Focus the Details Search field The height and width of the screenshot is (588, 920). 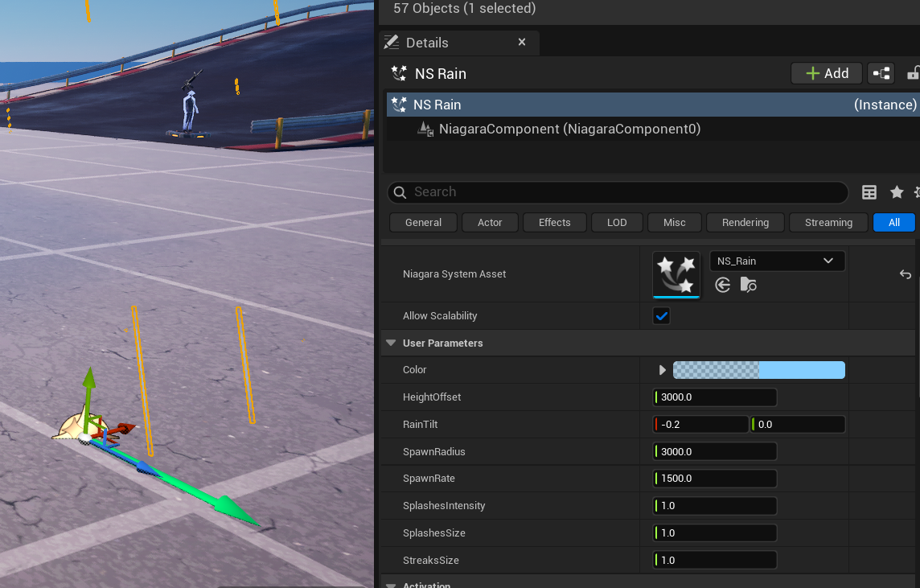click(x=618, y=192)
